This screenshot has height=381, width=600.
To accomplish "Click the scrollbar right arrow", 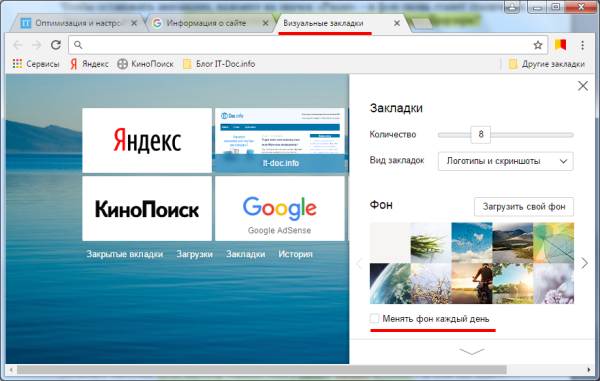I will tap(589, 370).
